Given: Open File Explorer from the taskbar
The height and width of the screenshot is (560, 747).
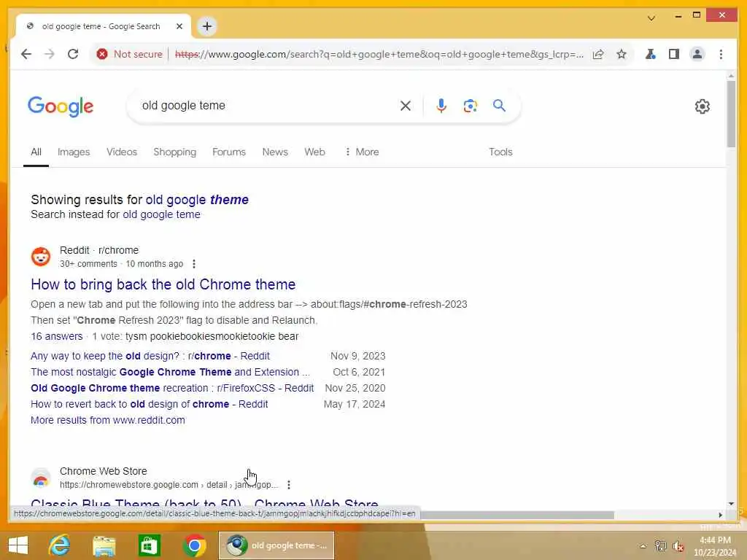Looking at the screenshot, I should (104, 545).
